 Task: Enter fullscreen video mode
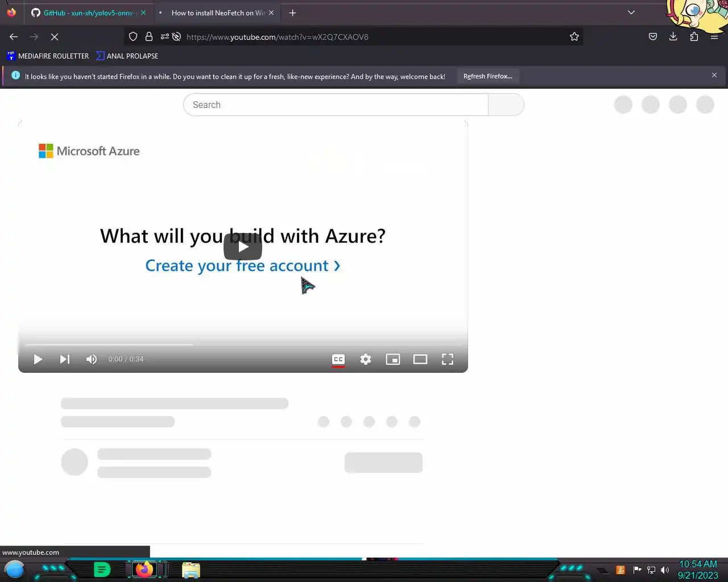(448, 359)
